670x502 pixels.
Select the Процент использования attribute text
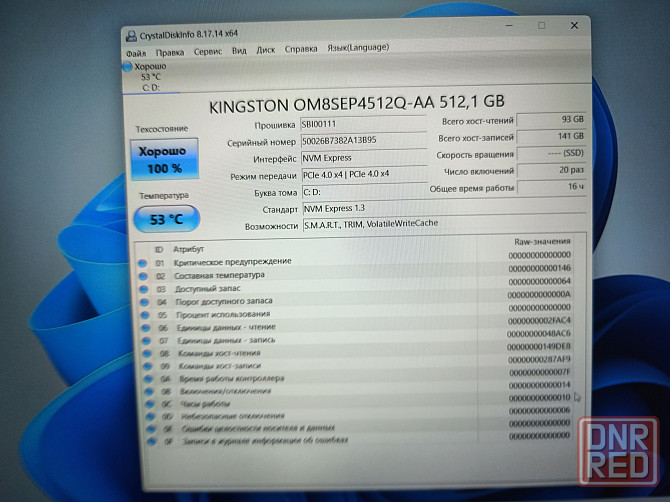(223, 314)
